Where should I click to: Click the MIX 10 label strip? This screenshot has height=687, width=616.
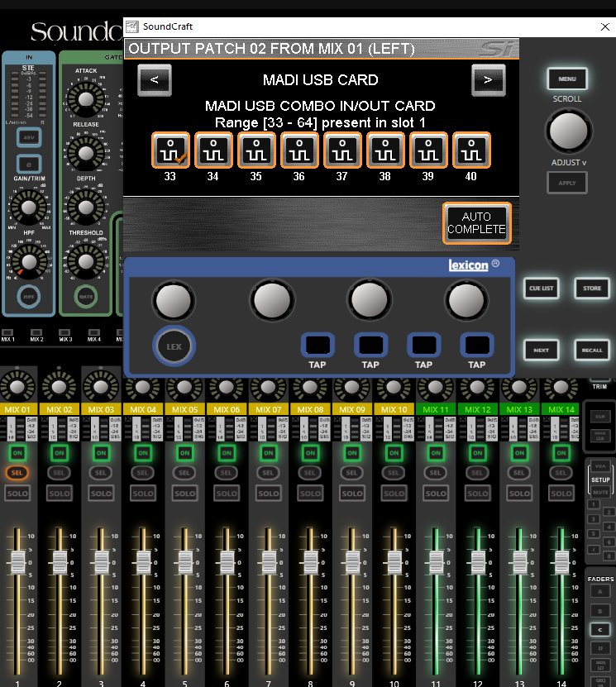[x=394, y=410]
